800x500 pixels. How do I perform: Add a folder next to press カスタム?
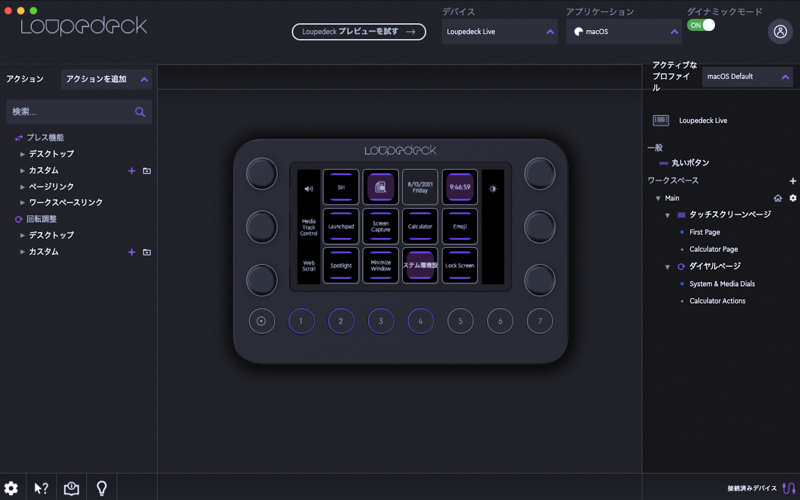(147, 171)
